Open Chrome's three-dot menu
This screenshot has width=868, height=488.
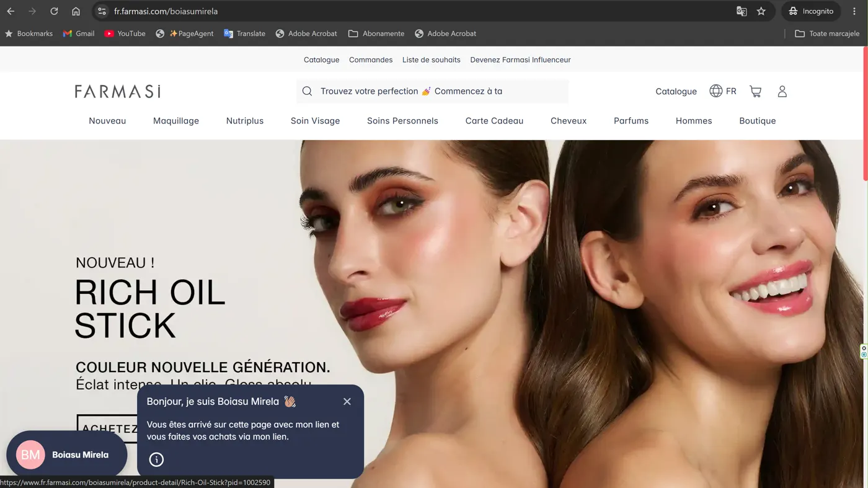(x=854, y=11)
